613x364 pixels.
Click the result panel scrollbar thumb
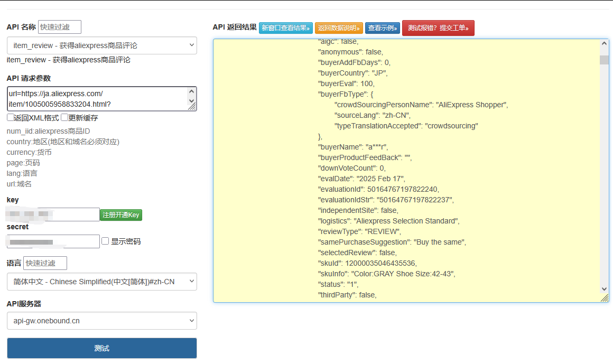[604, 60]
